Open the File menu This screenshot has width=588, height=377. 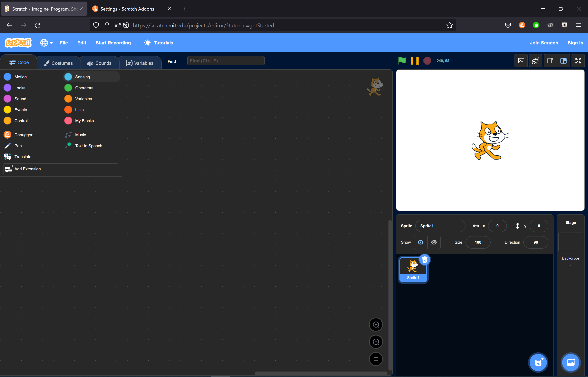click(x=64, y=43)
